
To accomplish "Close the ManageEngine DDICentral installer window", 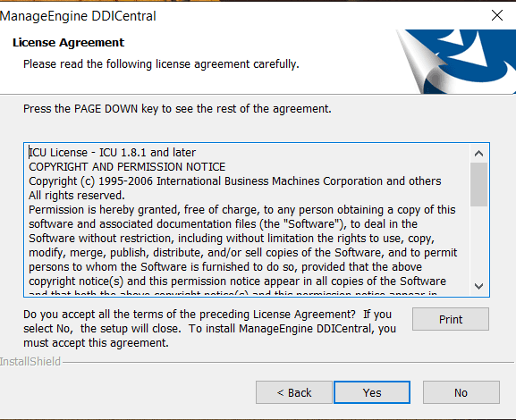I will (497, 15).
